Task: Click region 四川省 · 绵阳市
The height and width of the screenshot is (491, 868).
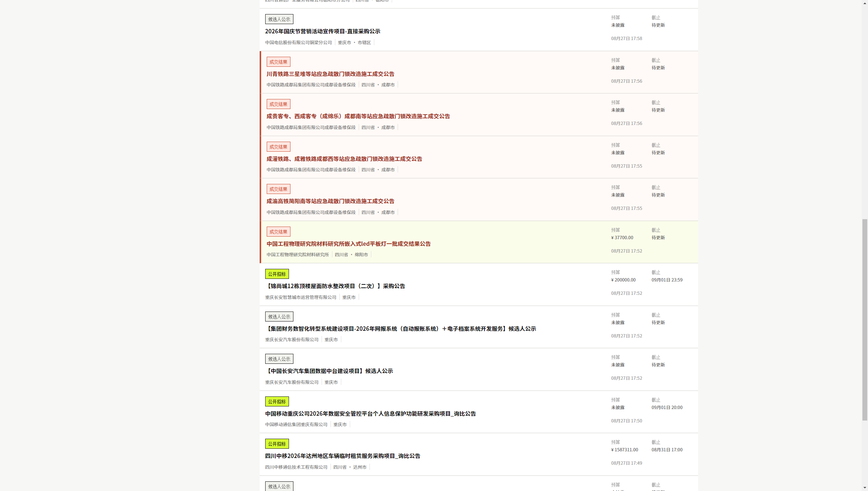Action: [351, 255]
